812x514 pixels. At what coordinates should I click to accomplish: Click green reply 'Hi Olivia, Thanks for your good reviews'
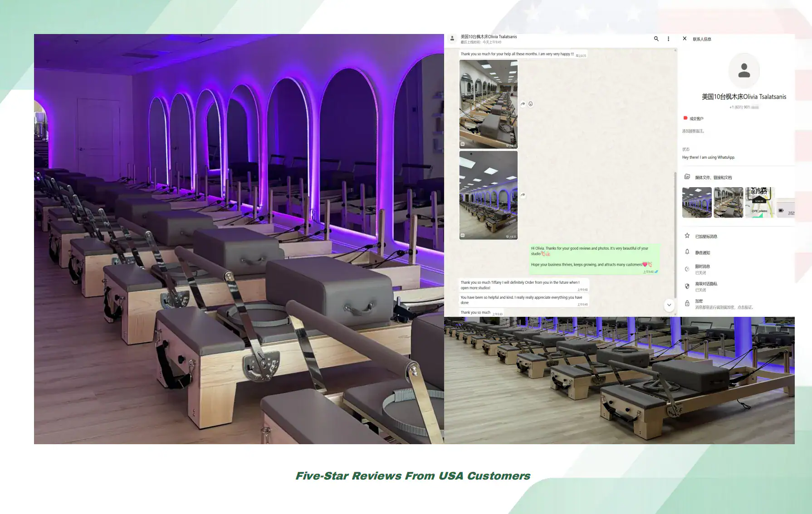[595, 259]
